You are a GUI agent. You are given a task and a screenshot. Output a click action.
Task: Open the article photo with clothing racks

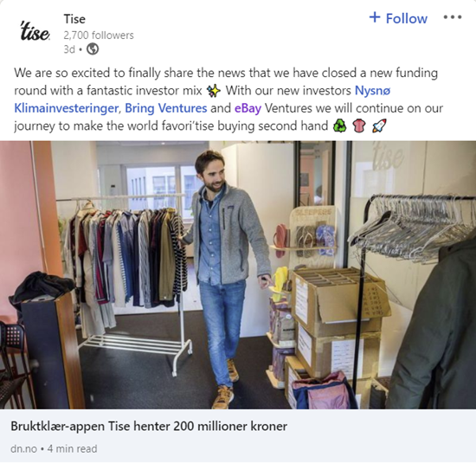pos(238,274)
